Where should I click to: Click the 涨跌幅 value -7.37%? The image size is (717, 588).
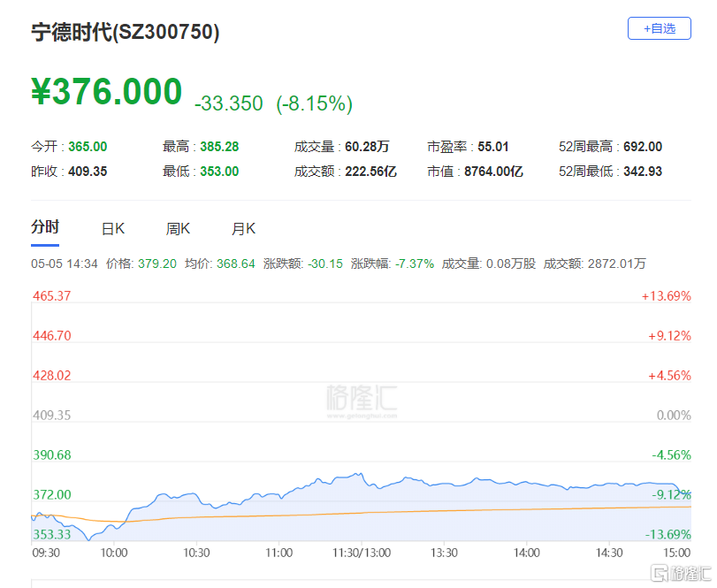coord(415,263)
